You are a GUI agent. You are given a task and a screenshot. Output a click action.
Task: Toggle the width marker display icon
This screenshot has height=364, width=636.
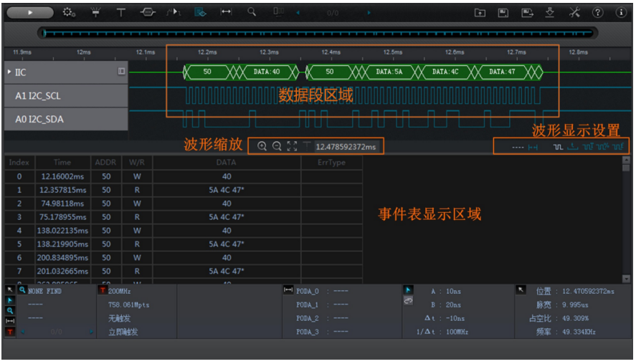(x=533, y=147)
